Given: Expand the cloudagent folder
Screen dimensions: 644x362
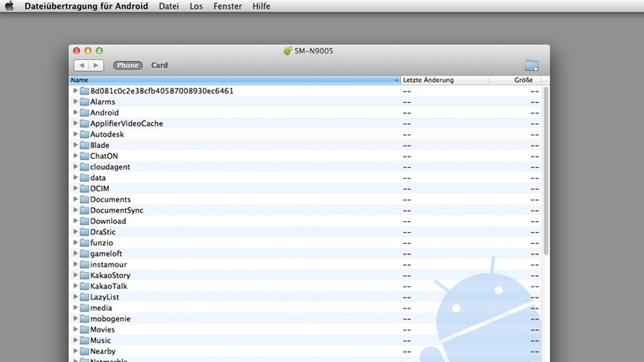Looking at the screenshot, I should (75, 167).
